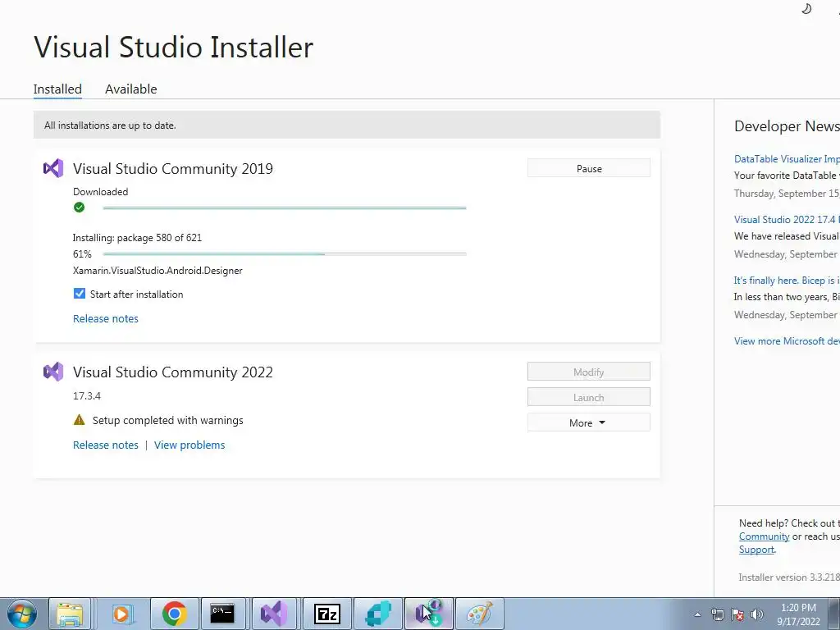Click View more Microsoft developer news link
This screenshot has width=840, height=630.
(x=787, y=341)
